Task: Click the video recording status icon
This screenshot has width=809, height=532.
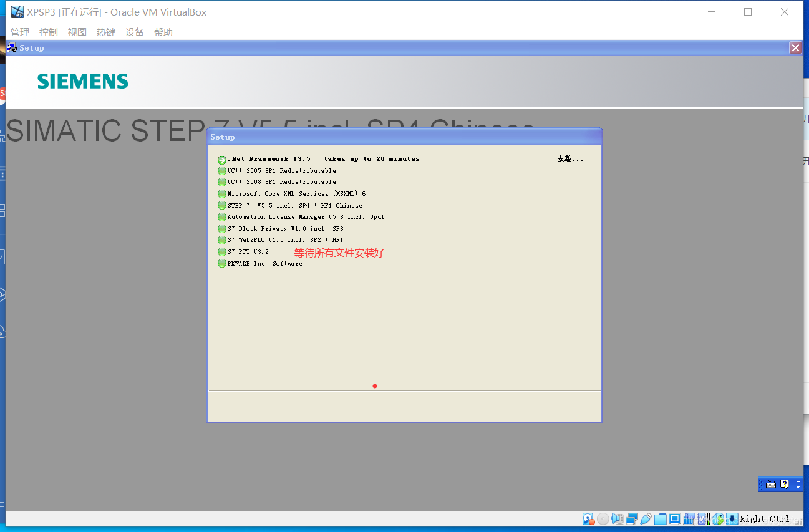Action: tap(689, 519)
